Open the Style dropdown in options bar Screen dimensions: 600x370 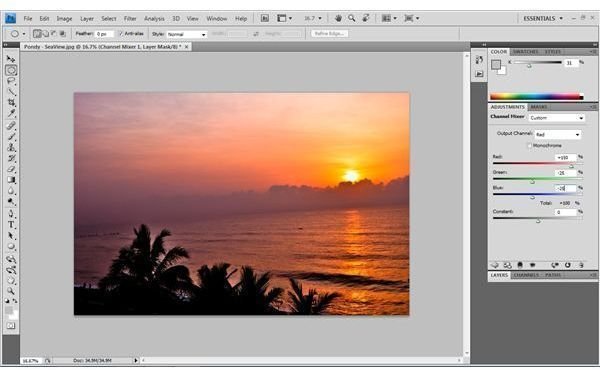pyautogui.click(x=187, y=34)
